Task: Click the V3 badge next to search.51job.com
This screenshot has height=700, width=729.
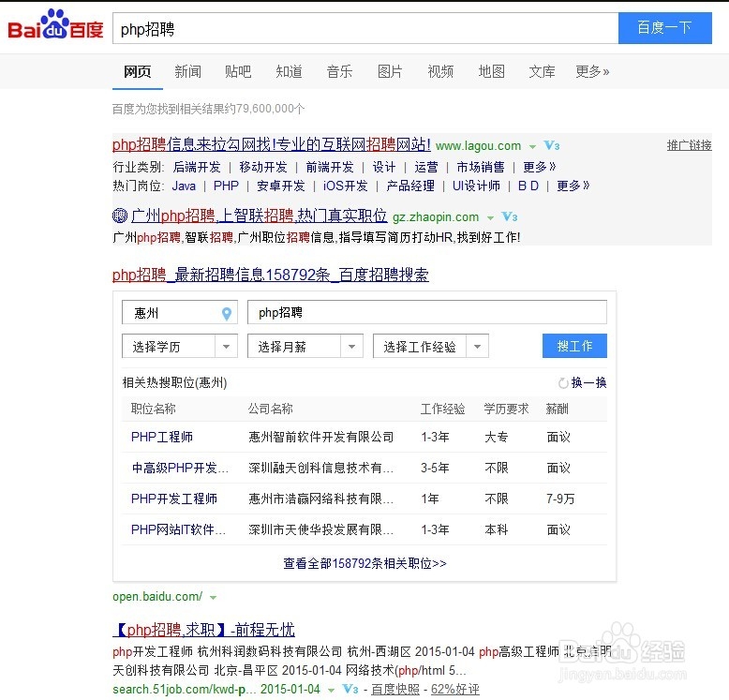Action: pos(350,689)
